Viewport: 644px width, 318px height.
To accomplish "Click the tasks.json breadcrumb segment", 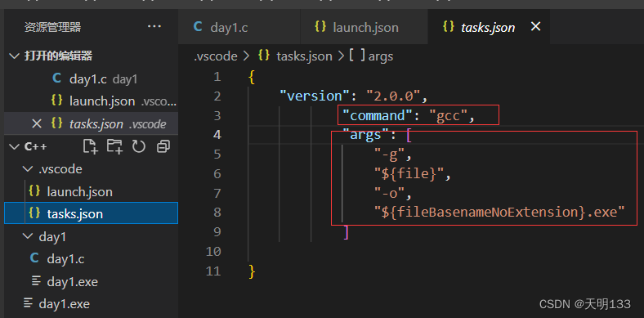I will pos(304,56).
